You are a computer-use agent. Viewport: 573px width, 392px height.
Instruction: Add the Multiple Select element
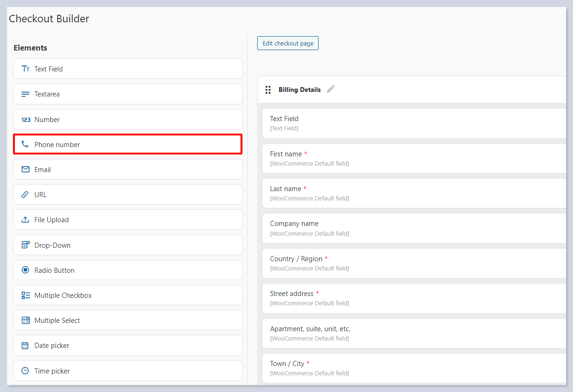(x=128, y=320)
